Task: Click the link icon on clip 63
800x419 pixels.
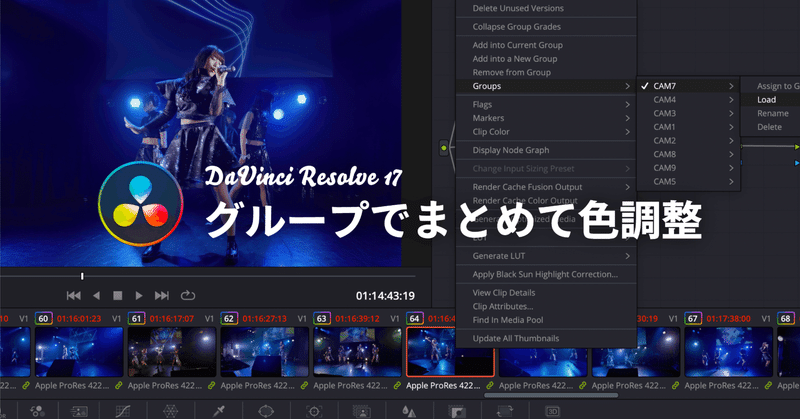Action: click(x=397, y=385)
